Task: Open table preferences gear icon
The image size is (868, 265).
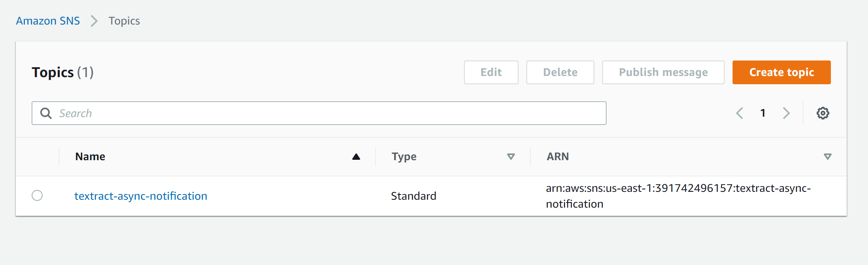Action: [x=823, y=113]
